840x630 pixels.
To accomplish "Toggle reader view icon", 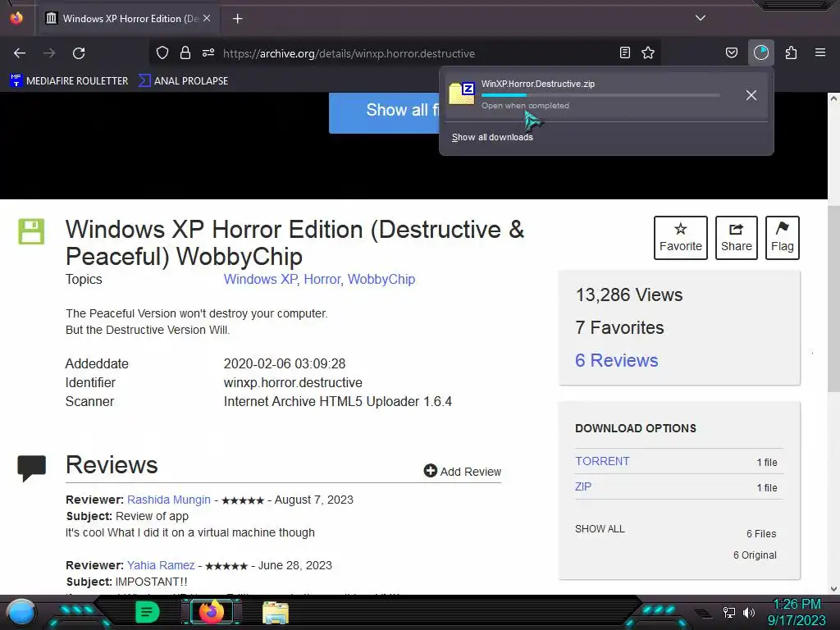I will (624, 52).
